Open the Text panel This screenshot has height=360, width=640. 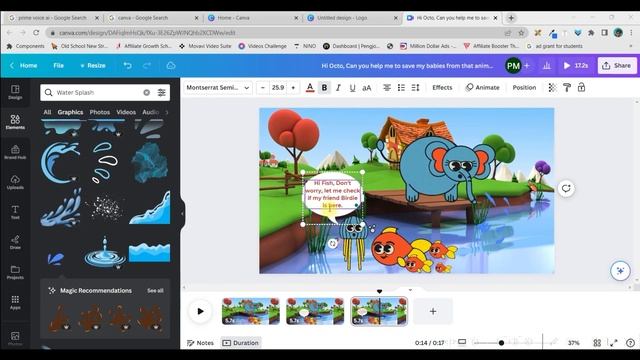pos(15,212)
